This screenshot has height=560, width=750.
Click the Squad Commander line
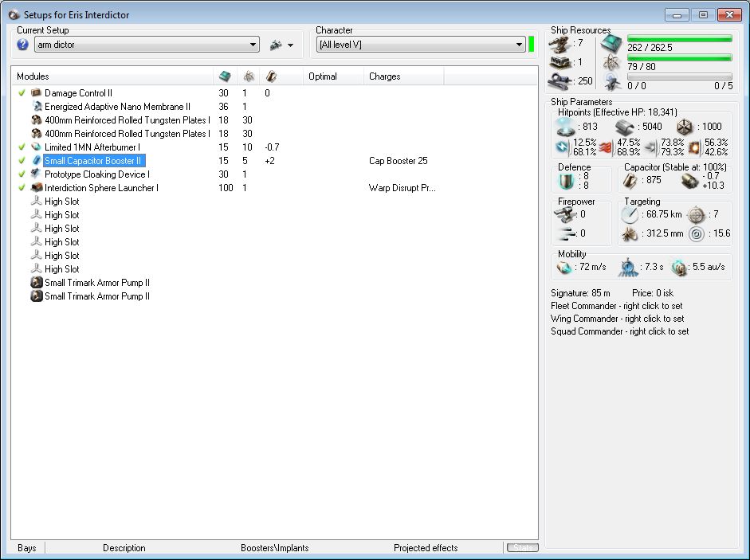[x=619, y=331]
